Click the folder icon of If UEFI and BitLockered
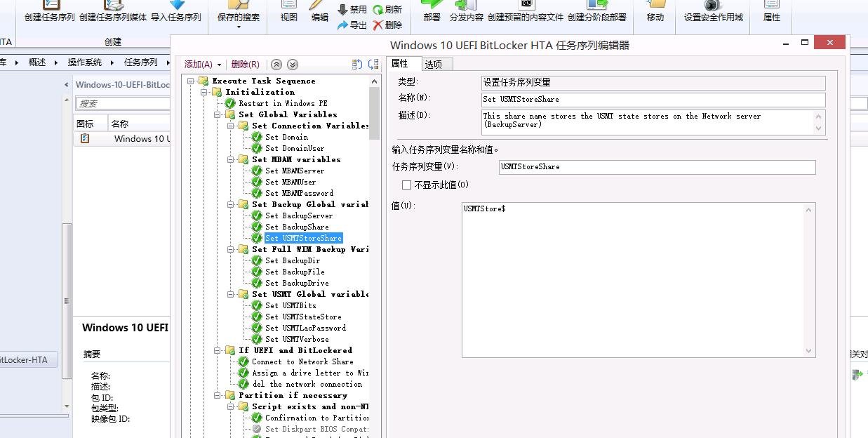 (230, 350)
